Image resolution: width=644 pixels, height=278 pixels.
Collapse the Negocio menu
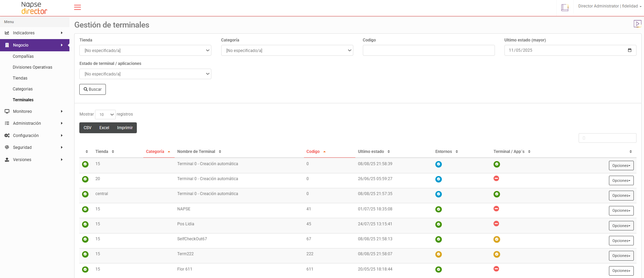[35, 45]
